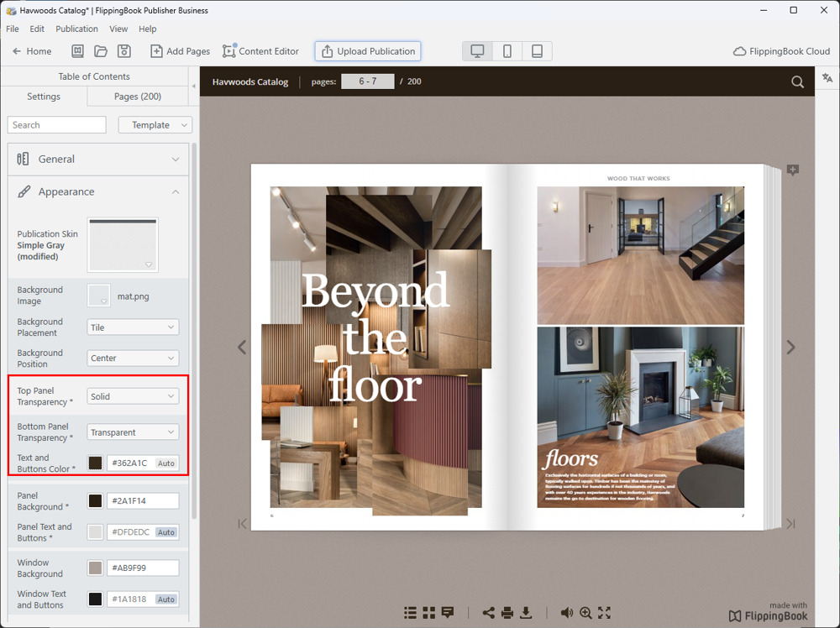
Task: Open the thumbnails grid view icon
Action: coord(429,613)
